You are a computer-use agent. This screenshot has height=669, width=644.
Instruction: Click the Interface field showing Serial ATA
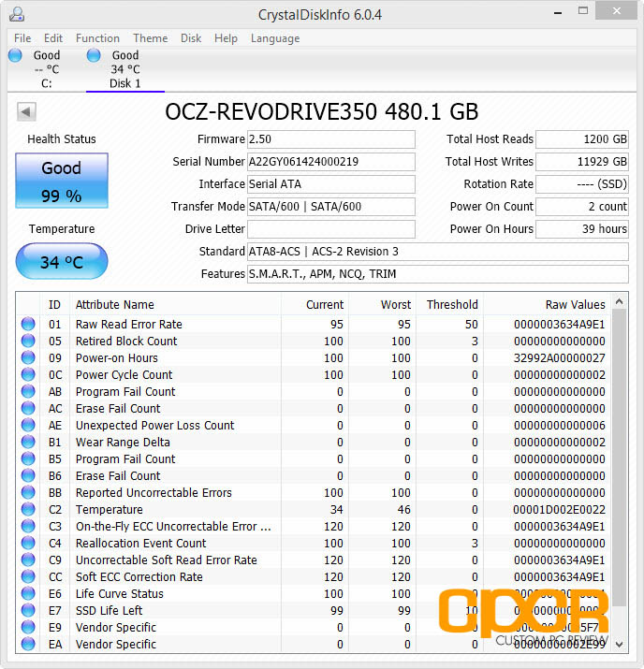click(331, 184)
